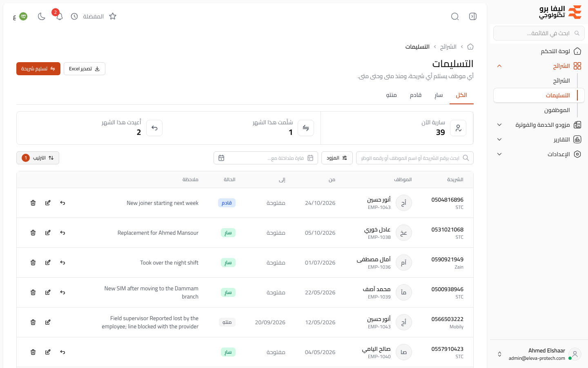Open the notifications bell
This screenshot has width=588, height=368.
pyautogui.click(x=60, y=16)
